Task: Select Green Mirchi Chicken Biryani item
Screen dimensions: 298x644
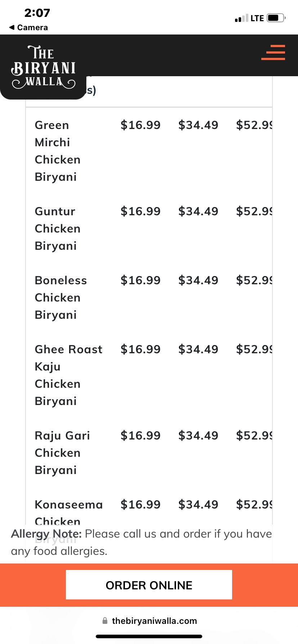Action: (x=58, y=151)
